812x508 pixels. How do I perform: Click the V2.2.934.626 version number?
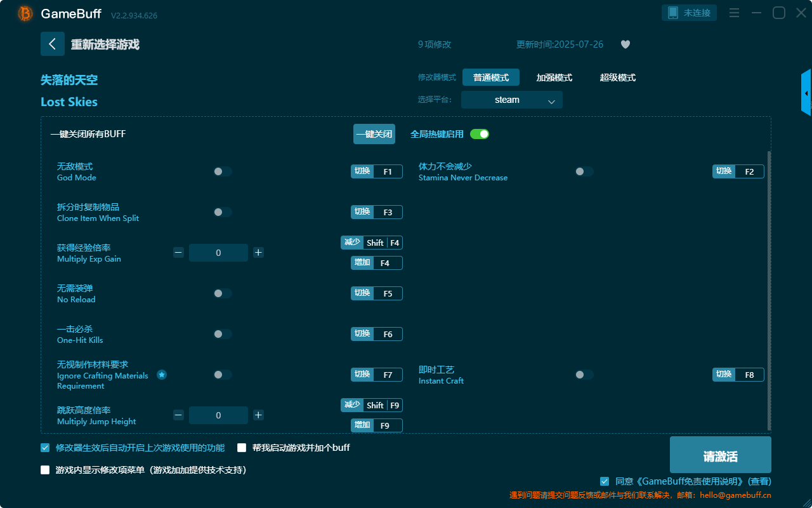(134, 15)
